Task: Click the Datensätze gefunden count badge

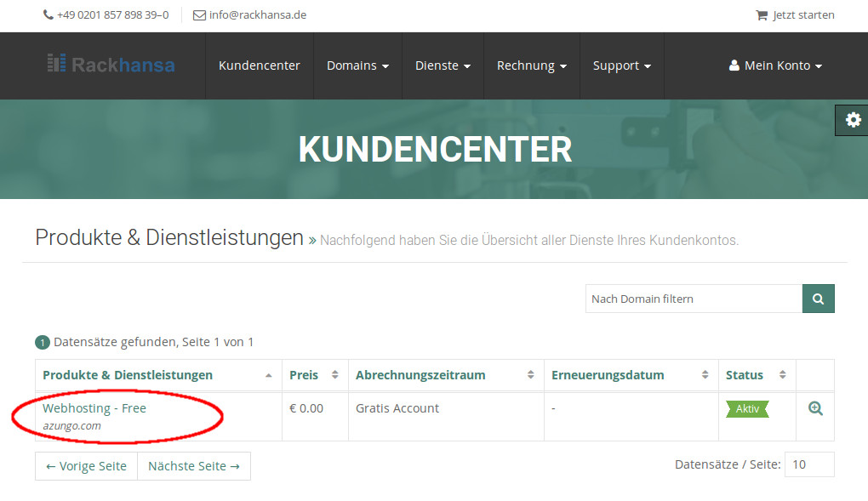Action: tap(43, 343)
